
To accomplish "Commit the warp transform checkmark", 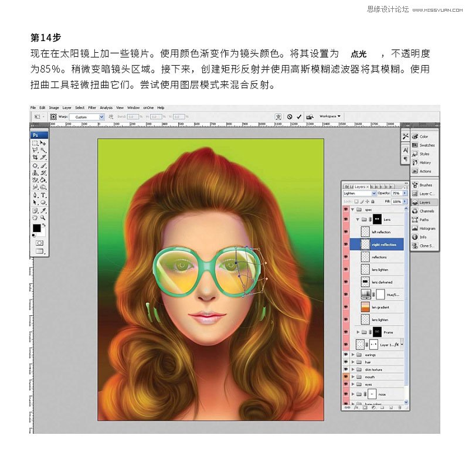I will (x=299, y=117).
